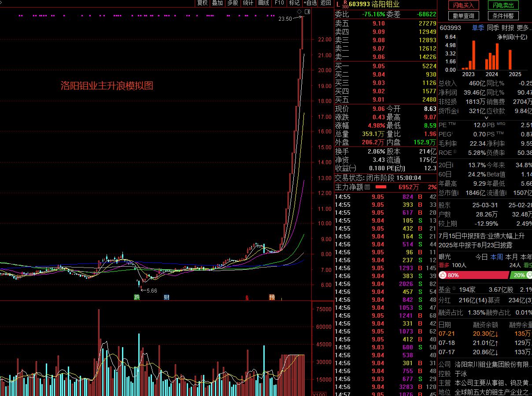This screenshot has height=396, width=532.
Task: Open the settings icon beside 主力净额
Action: [367, 187]
